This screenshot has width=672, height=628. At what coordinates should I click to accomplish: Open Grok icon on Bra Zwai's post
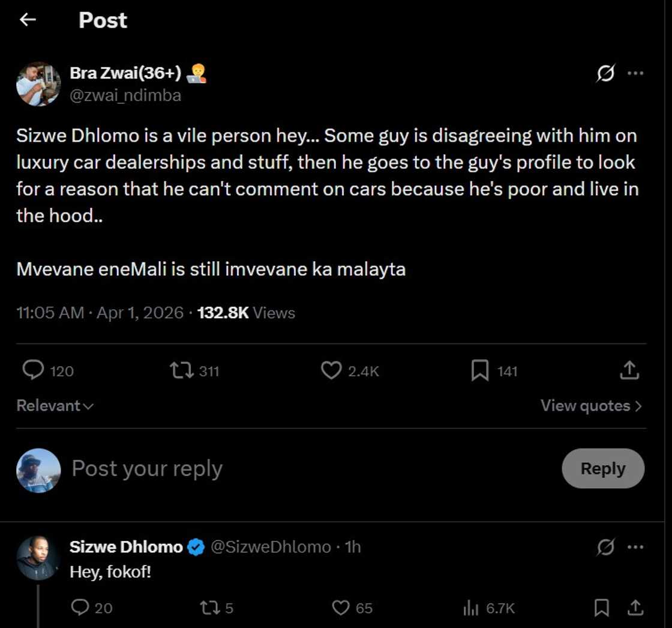tap(605, 74)
